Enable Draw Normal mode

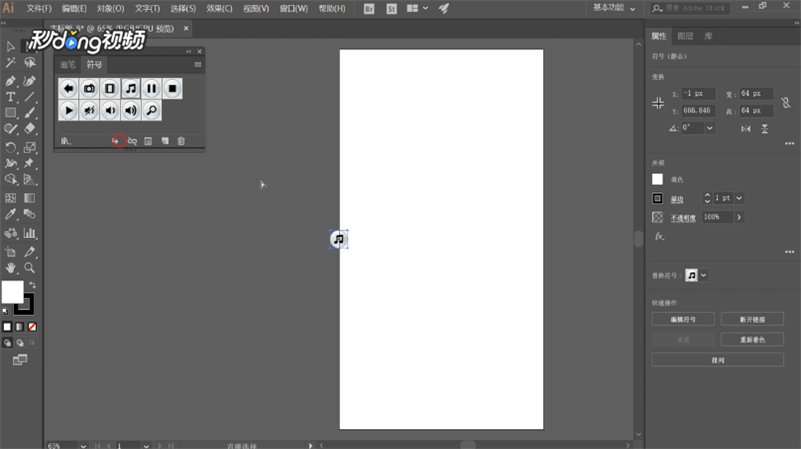[x=7, y=343]
